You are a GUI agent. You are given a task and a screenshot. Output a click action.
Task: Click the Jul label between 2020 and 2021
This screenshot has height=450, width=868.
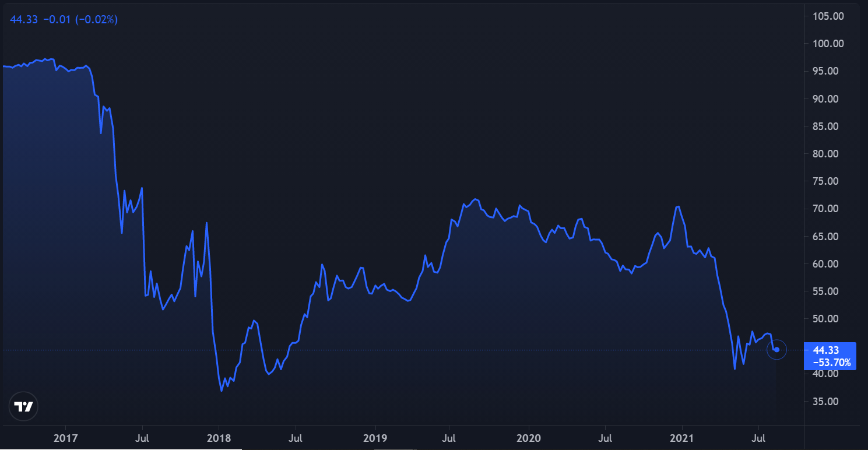point(606,437)
